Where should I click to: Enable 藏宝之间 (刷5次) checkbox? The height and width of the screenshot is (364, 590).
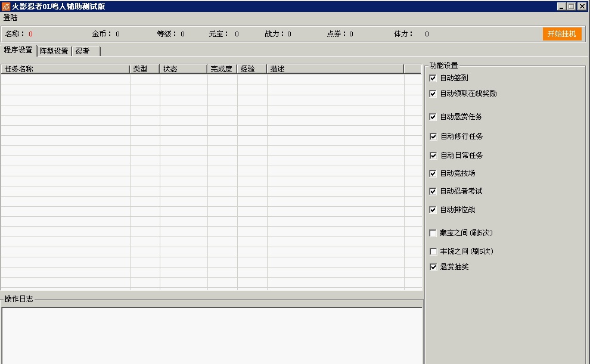click(433, 233)
